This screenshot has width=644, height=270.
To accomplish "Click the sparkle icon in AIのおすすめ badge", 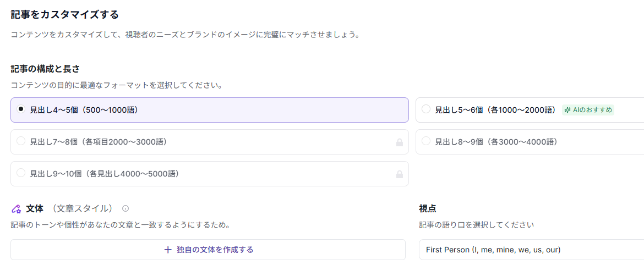I will pyautogui.click(x=567, y=110).
